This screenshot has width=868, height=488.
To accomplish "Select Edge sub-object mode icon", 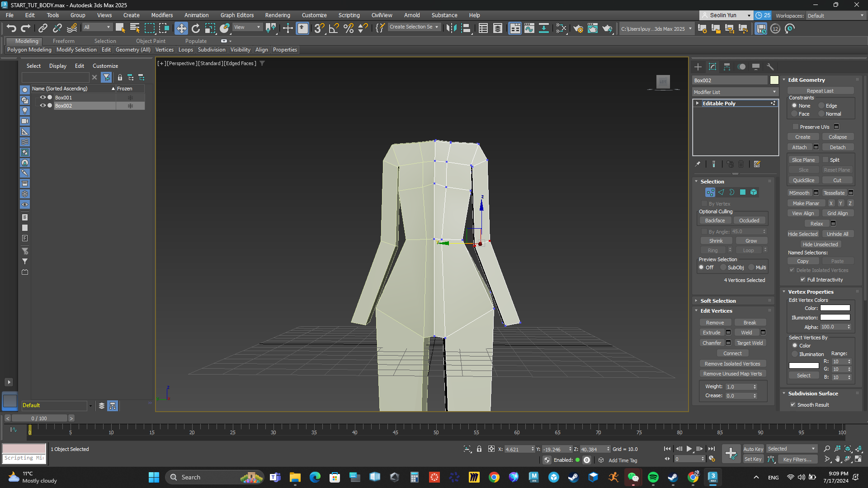I will click(x=721, y=192).
